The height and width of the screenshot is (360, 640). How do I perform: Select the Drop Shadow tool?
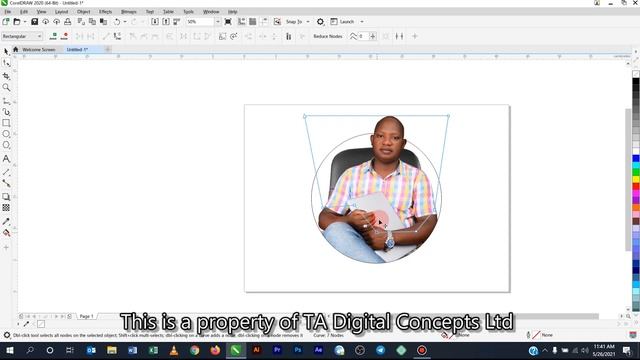pyautogui.click(x=6, y=197)
